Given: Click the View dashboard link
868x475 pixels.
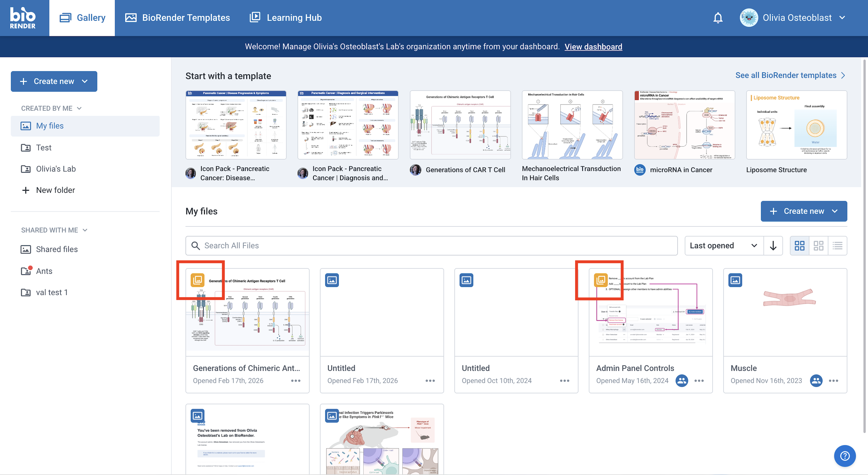Looking at the screenshot, I should point(593,47).
